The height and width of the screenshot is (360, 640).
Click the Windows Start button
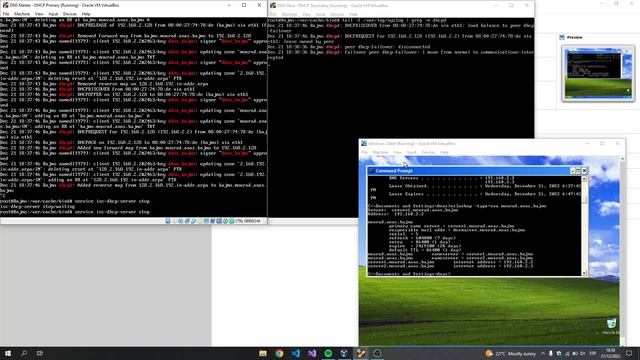[x=8, y=353]
